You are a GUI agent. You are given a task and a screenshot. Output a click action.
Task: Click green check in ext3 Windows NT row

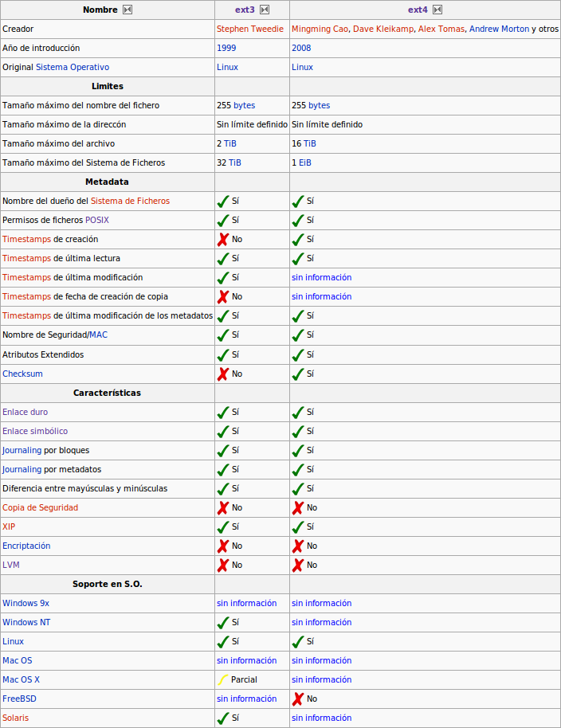pos(223,622)
